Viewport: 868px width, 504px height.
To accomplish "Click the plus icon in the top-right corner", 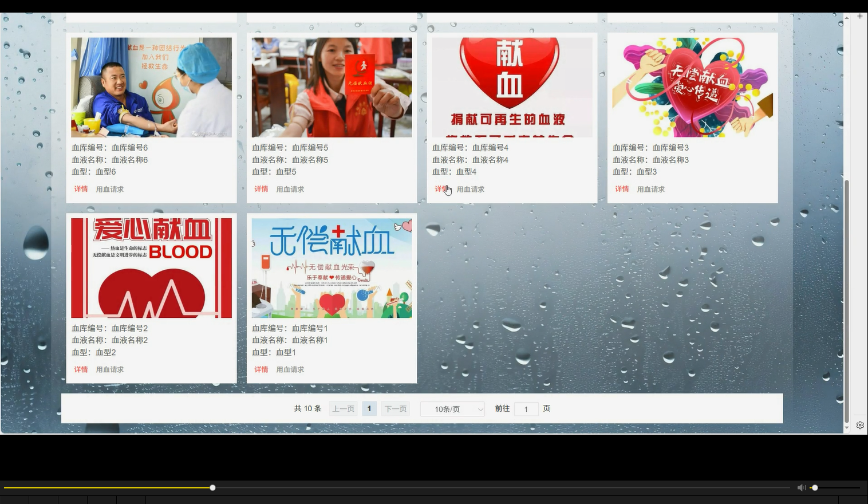I will coord(860,16).
